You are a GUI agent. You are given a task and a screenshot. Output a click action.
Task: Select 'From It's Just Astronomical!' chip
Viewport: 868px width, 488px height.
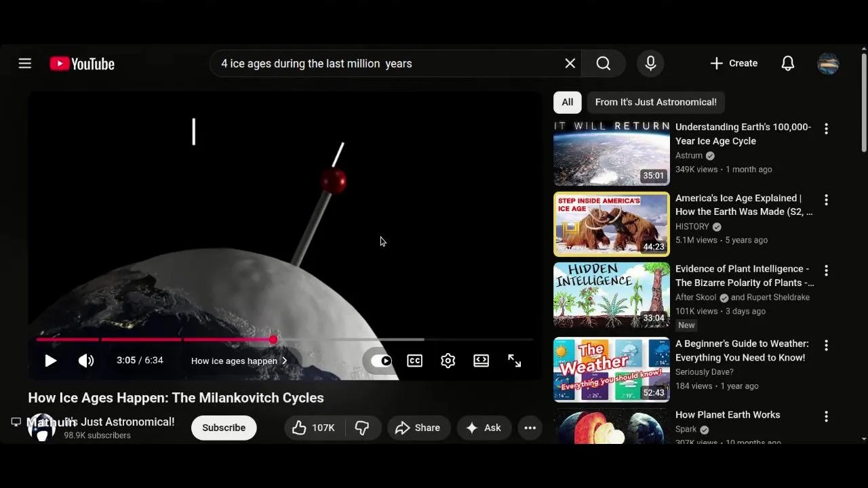[656, 102]
